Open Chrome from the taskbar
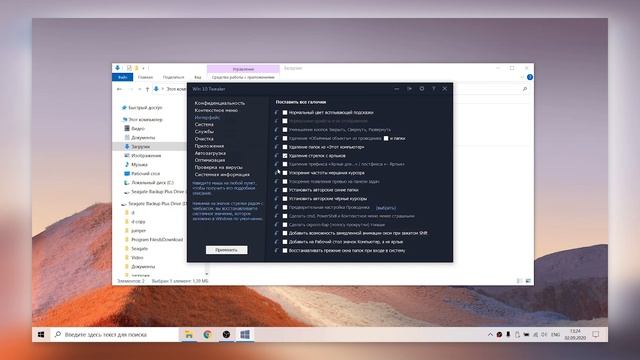The height and width of the screenshot is (360, 640). point(207,334)
